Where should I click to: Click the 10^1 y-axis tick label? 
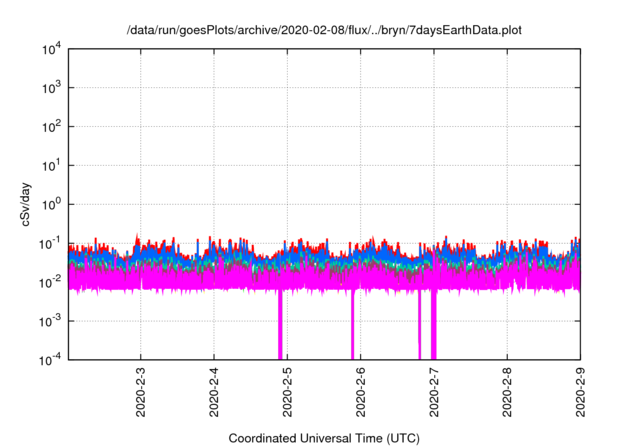click(x=51, y=166)
